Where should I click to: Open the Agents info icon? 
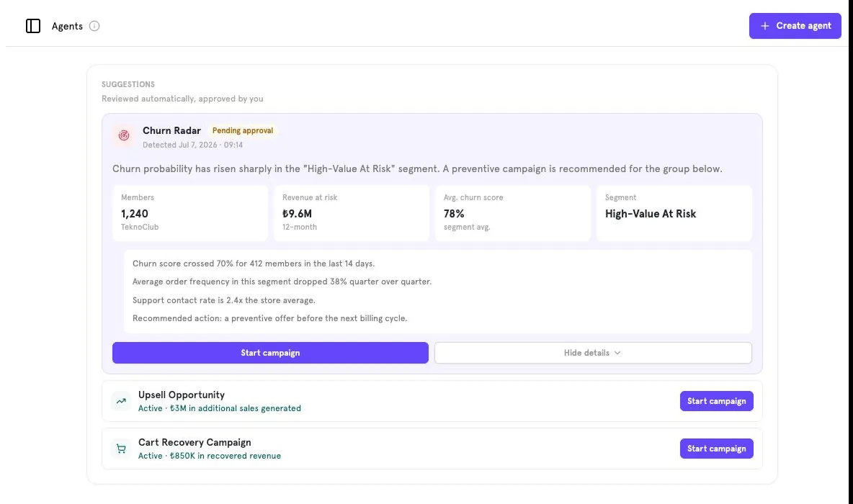click(x=94, y=26)
